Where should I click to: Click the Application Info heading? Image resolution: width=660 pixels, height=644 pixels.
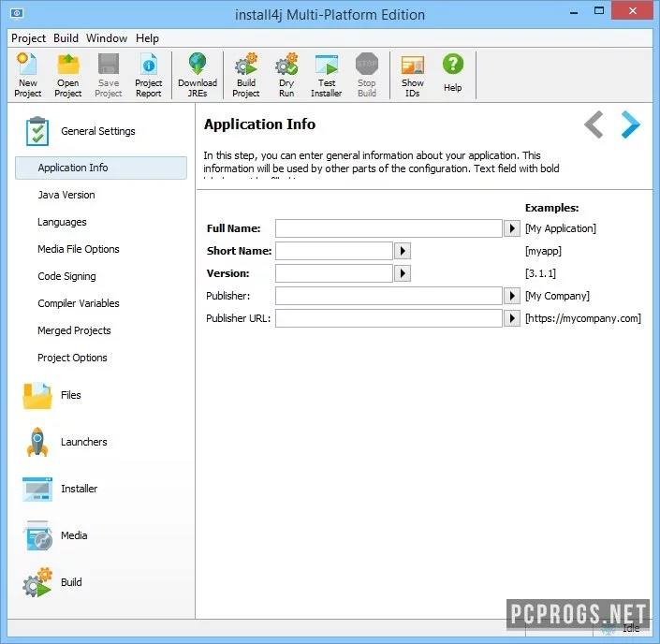(259, 124)
